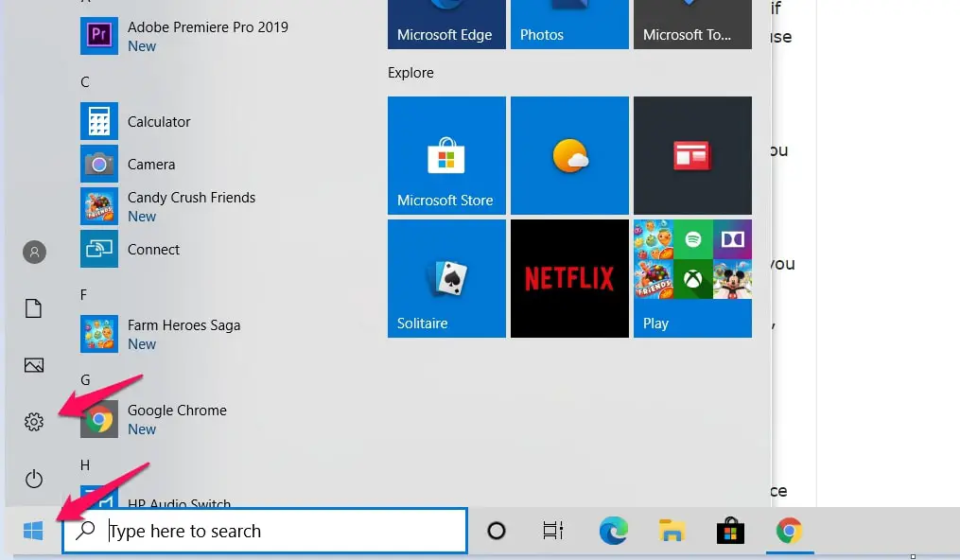Image resolution: width=960 pixels, height=560 pixels.
Task: Launch Adobe Premiere Pro 2019 icon
Action: [x=99, y=36]
